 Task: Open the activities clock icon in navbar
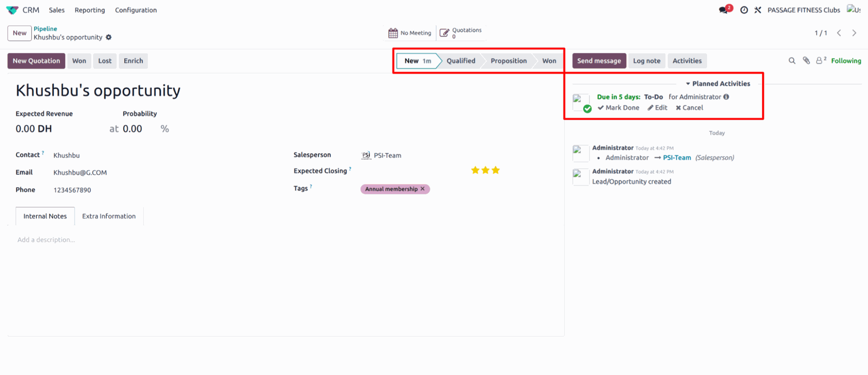pos(744,10)
